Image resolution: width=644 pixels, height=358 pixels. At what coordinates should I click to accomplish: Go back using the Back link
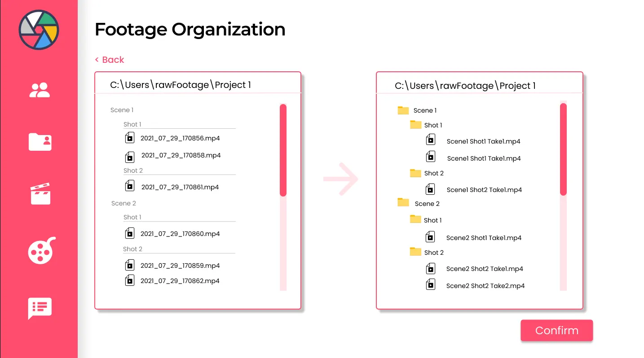click(110, 60)
